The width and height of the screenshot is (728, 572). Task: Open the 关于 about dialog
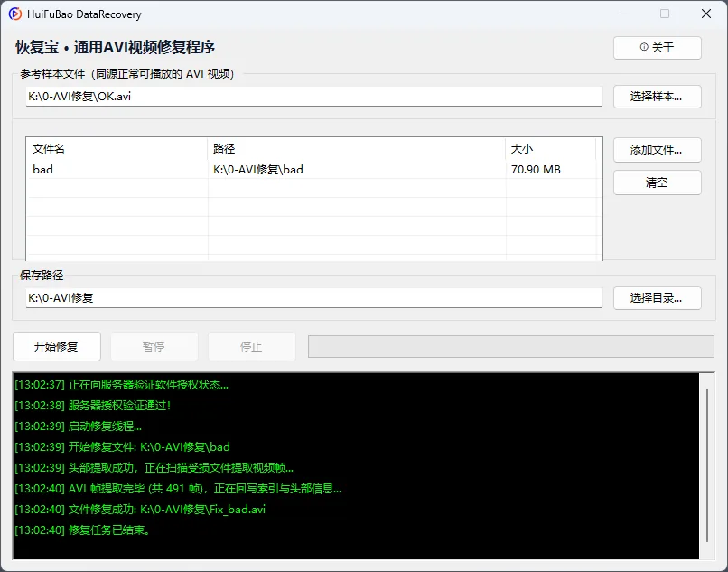pos(657,47)
